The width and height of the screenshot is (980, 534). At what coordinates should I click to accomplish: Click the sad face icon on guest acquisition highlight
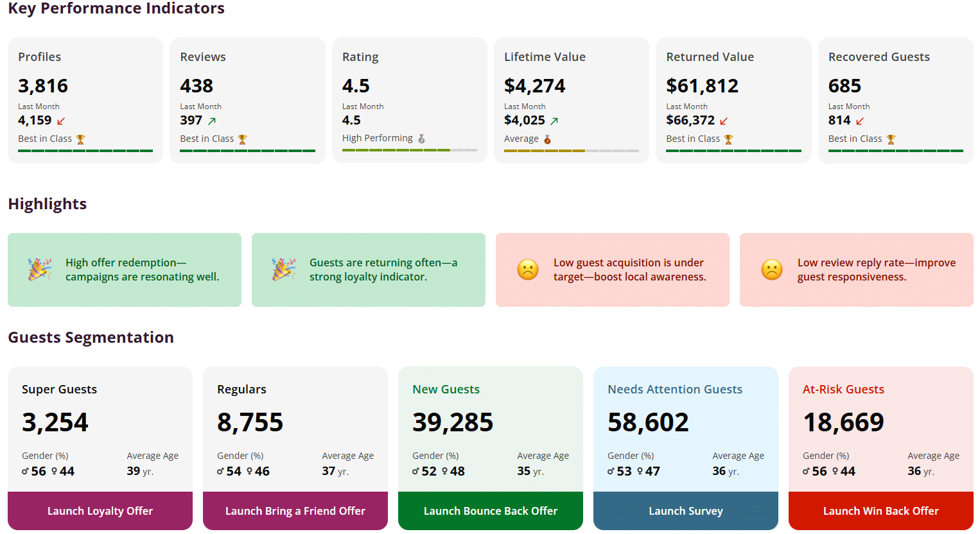pyautogui.click(x=527, y=270)
